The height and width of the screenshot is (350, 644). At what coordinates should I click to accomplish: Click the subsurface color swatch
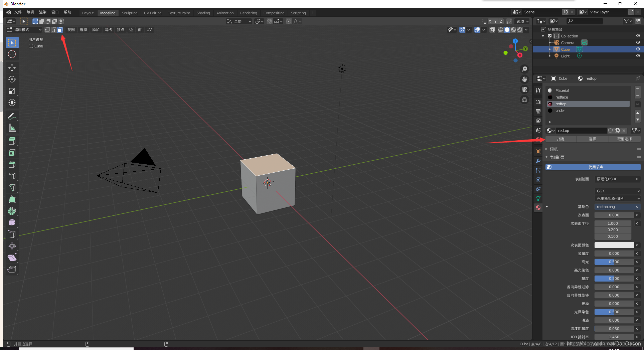coord(614,245)
